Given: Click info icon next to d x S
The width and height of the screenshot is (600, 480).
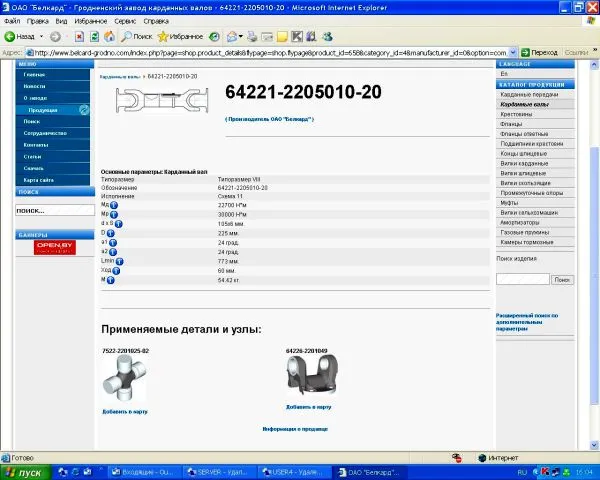Looking at the screenshot, I should [119, 224].
